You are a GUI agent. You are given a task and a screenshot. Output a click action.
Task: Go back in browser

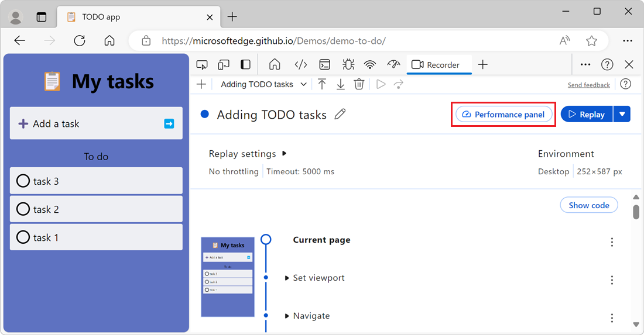coord(20,40)
